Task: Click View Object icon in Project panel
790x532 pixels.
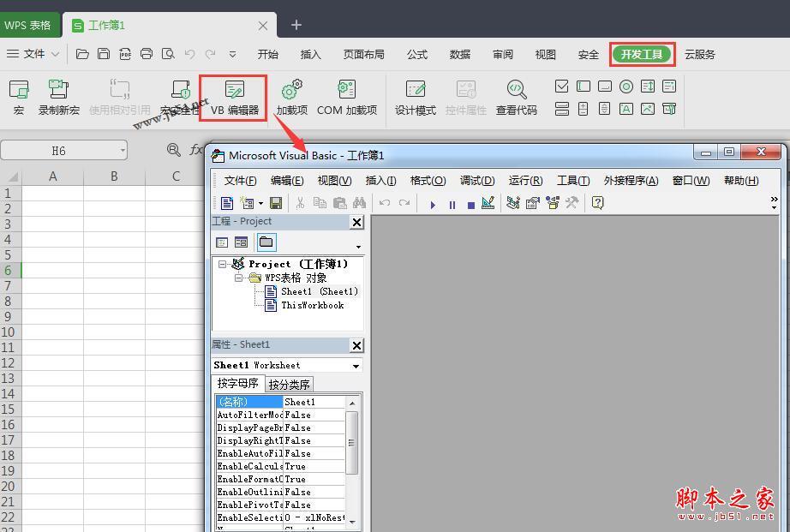Action: point(242,242)
